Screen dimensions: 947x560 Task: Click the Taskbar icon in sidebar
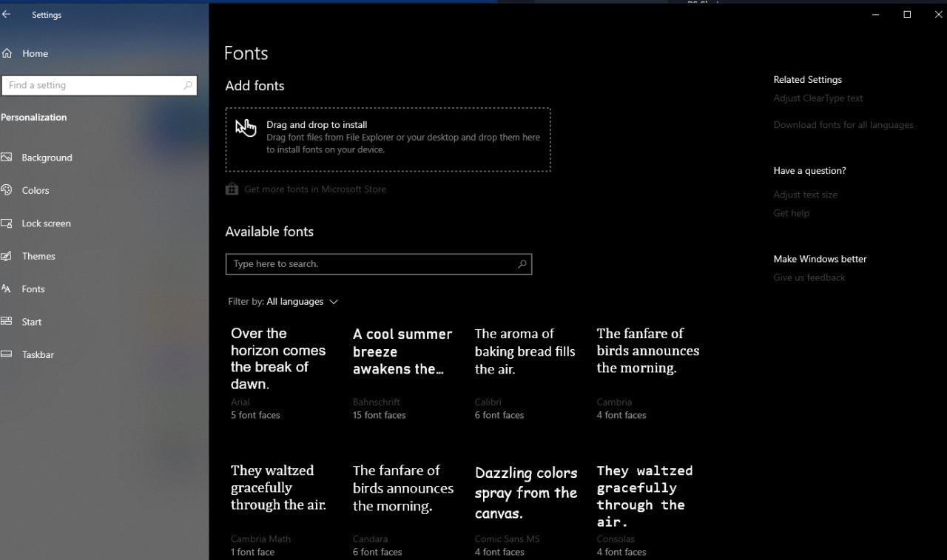coord(7,354)
